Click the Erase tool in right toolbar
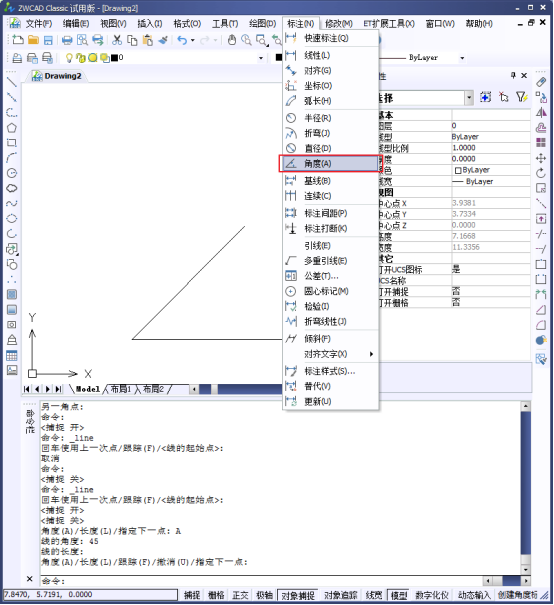Screen dimensions: 554x605 click(541, 82)
